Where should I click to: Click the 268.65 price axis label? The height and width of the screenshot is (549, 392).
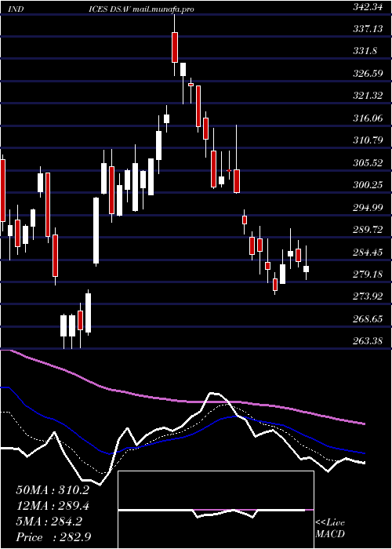point(368,319)
